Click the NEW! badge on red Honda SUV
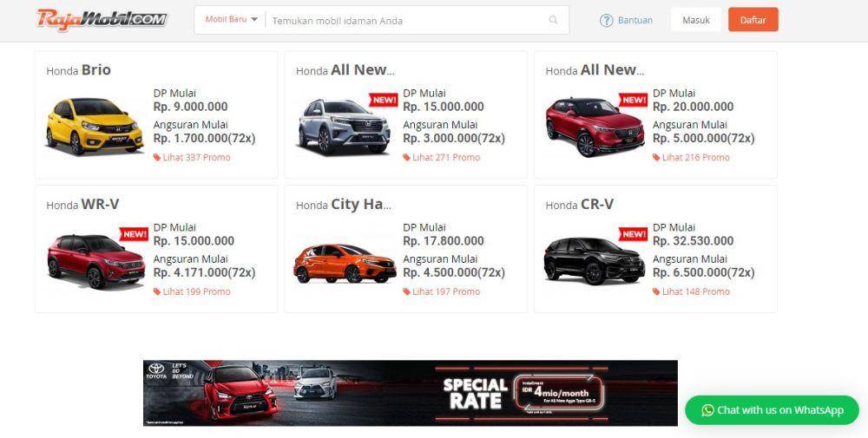This screenshot has width=868, height=438. 634,100
